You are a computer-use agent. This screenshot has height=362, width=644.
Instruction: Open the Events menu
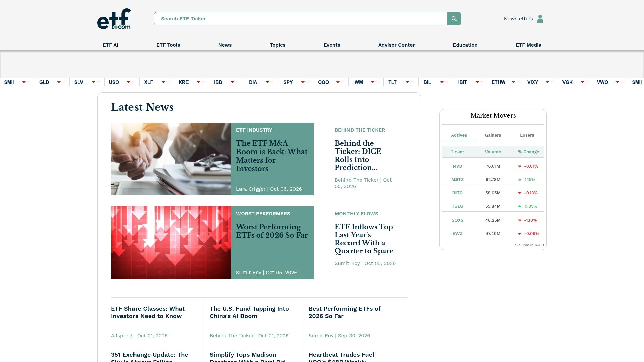coord(332,45)
